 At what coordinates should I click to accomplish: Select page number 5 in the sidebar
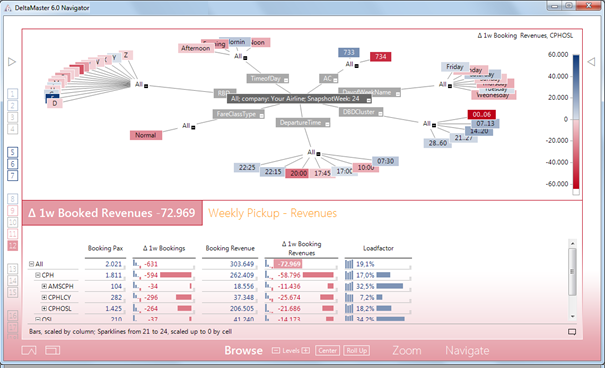click(12, 152)
